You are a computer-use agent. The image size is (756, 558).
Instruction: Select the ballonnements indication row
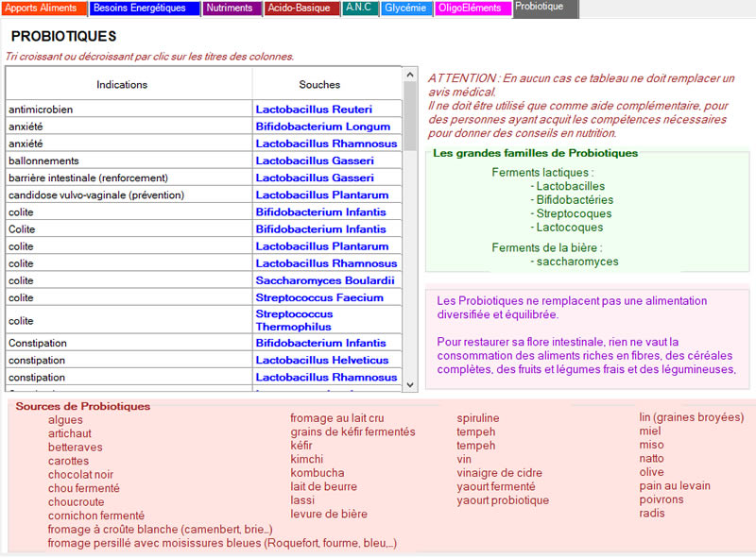point(43,161)
